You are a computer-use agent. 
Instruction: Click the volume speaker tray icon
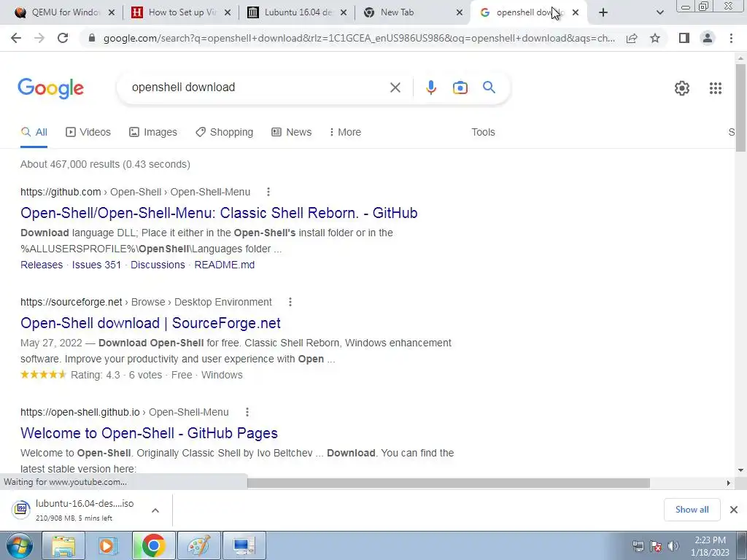[673, 546]
